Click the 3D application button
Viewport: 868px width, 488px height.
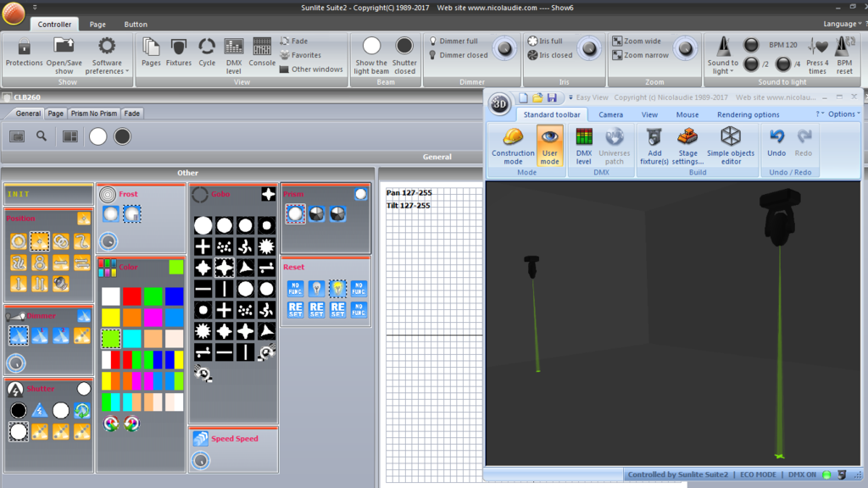pos(499,103)
